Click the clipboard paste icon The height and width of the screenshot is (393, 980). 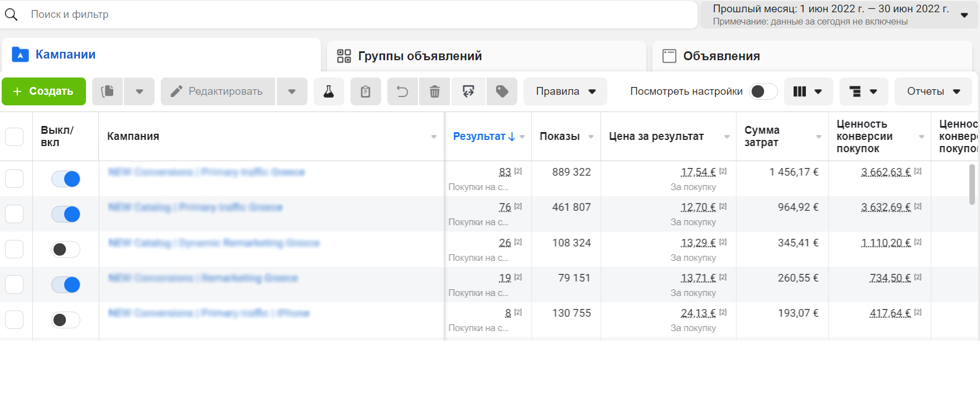point(366,91)
